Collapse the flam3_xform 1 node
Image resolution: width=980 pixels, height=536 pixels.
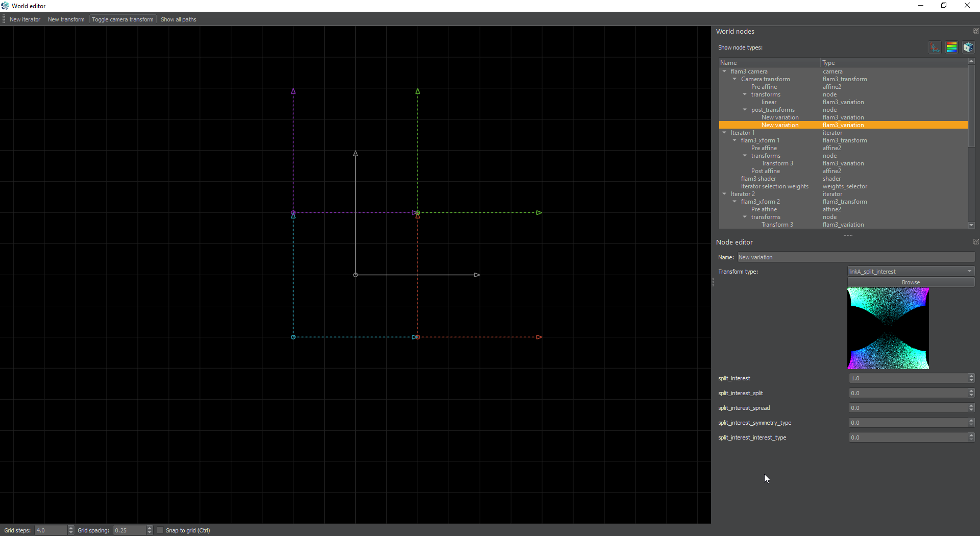tap(734, 140)
